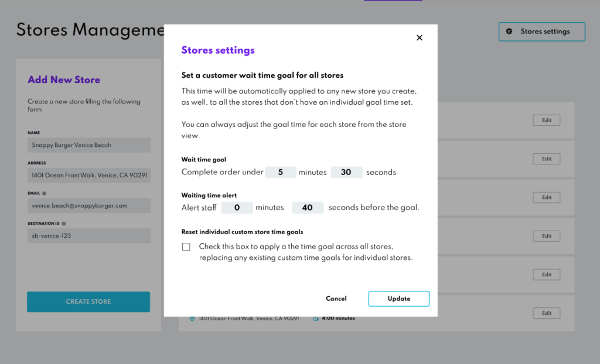Focus the DESTINATION ID input field
This screenshot has height=364, width=600.
tap(89, 236)
